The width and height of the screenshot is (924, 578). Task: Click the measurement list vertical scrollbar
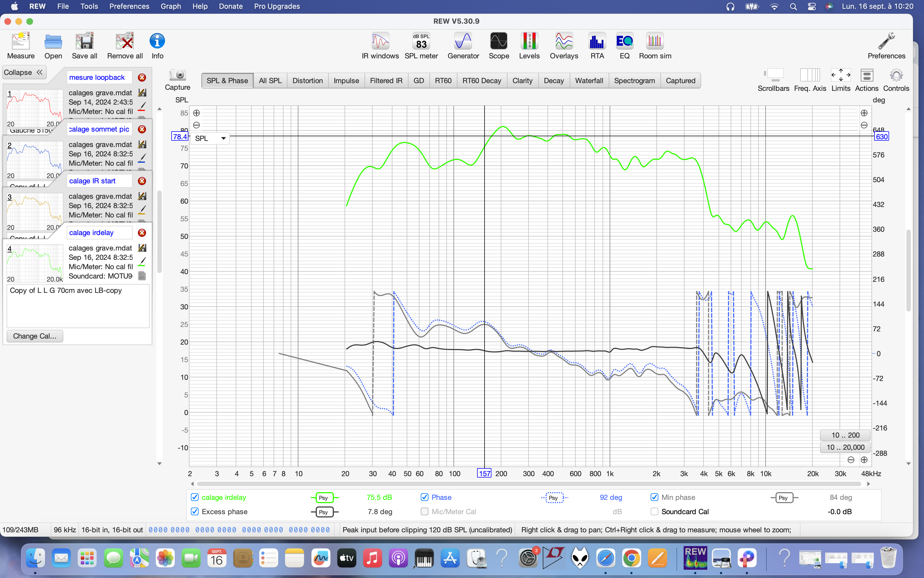click(159, 232)
